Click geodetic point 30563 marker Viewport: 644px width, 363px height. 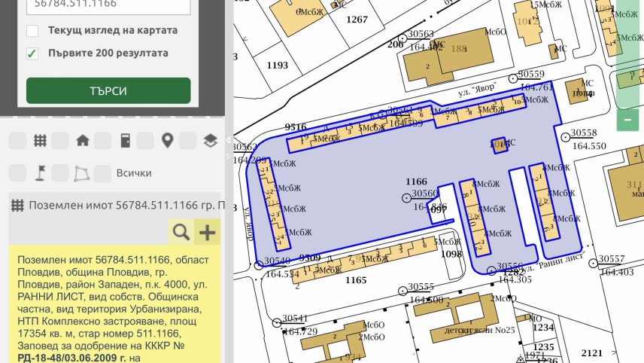402,38
